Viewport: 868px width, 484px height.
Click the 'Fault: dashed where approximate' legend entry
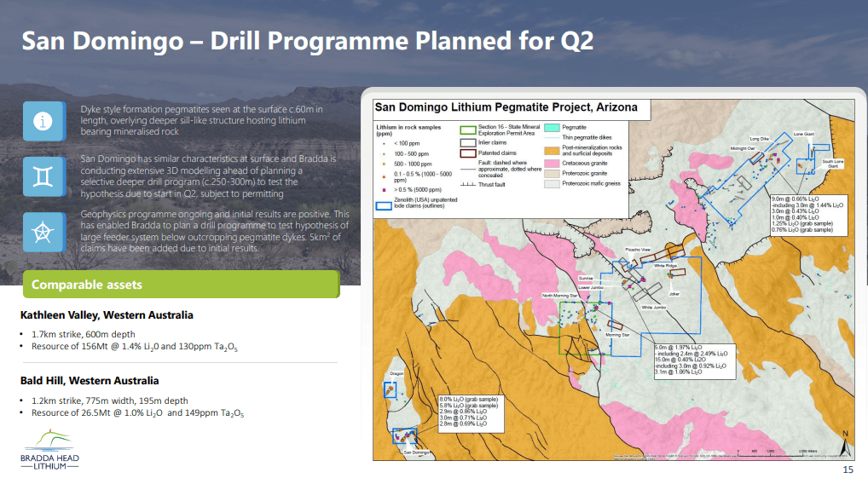point(501,170)
